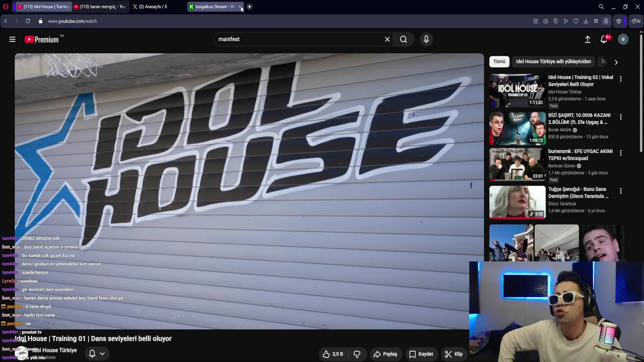Like the video showing 3,9 B

[x=333, y=354]
